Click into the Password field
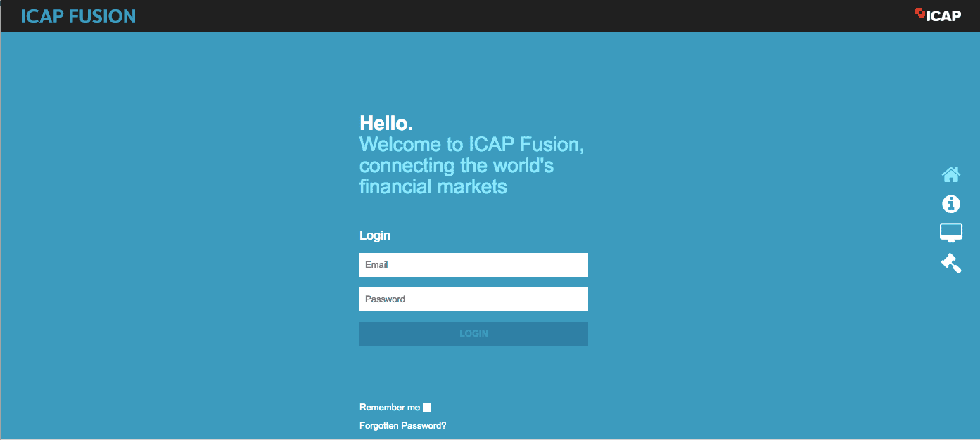980x440 pixels. [473, 299]
